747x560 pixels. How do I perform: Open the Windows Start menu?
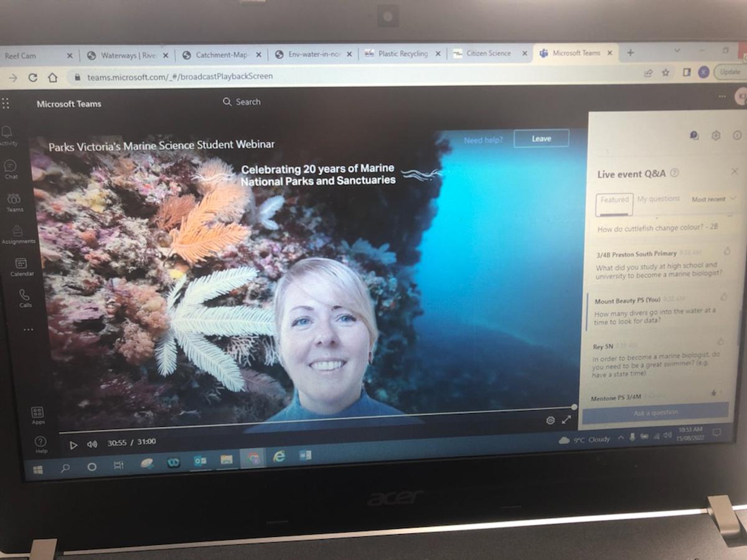[38, 470]
